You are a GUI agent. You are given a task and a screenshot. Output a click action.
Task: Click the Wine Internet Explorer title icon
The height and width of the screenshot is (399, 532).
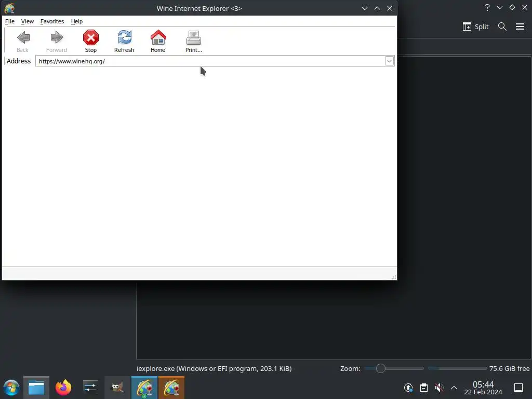(9, 8)
